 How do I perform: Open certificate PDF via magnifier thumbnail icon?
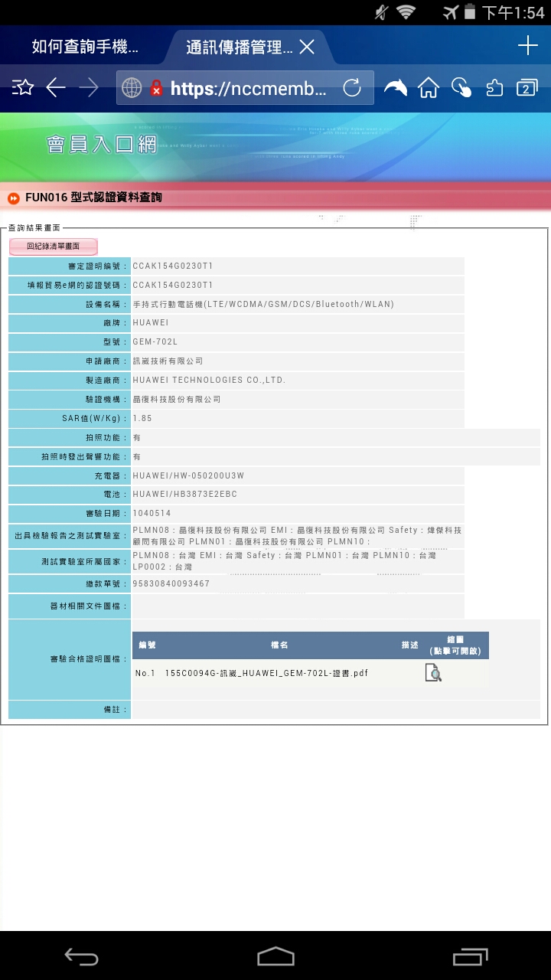pos(433,673)
